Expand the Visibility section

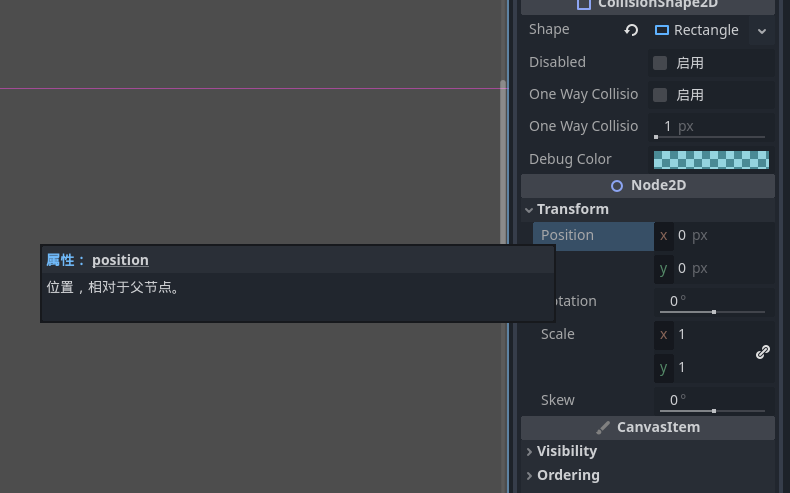click(x=529, y=452)
